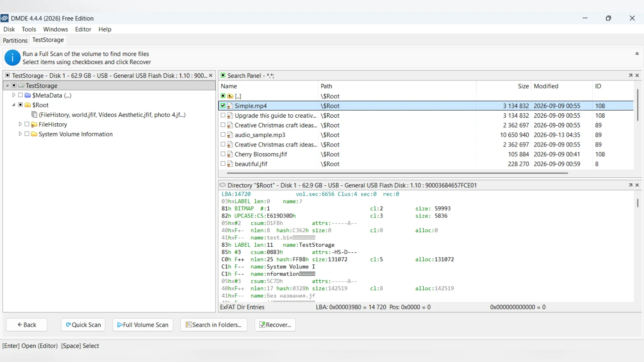Close the TestStorage tree panel

click(x=211, y=75)
